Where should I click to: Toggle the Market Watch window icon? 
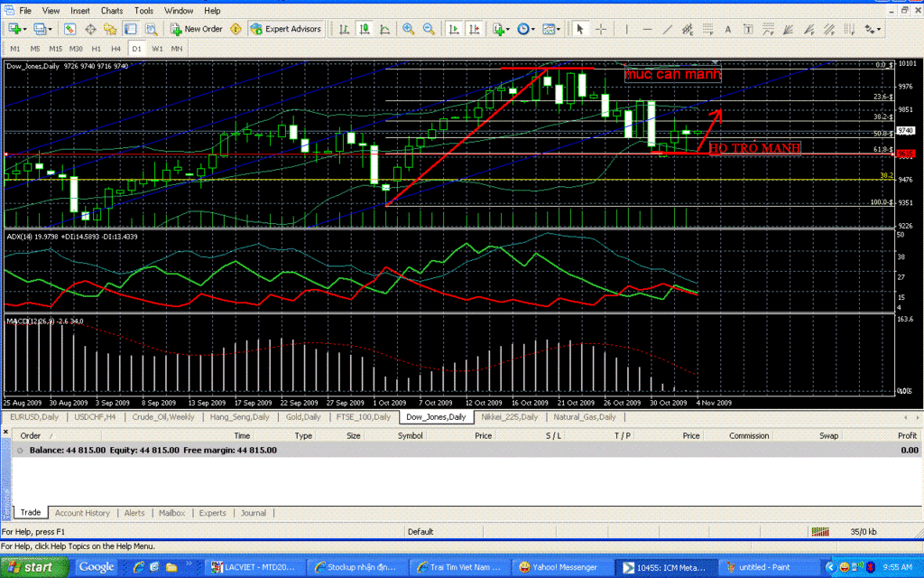pos(70,29)
